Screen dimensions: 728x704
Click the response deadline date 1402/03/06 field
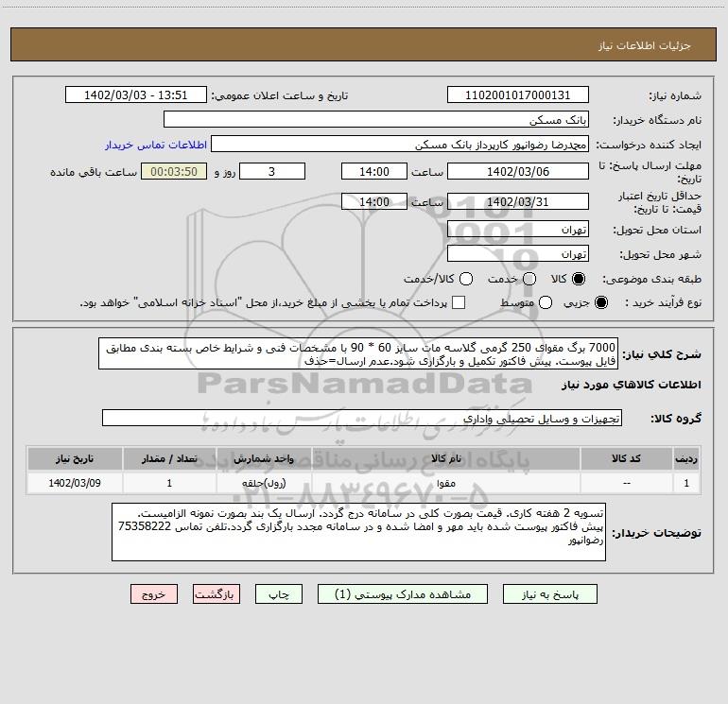click(517, 171)
